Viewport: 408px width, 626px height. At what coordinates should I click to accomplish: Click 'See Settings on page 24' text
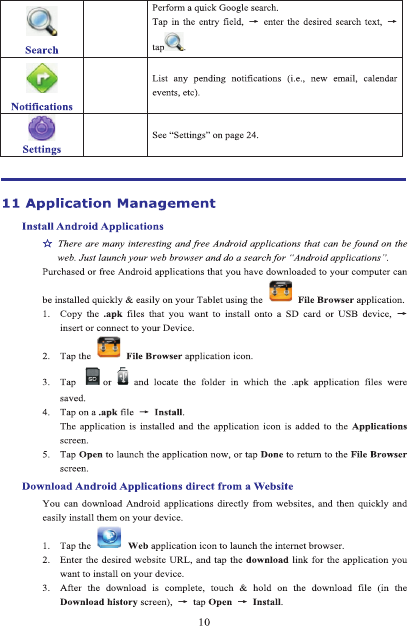click(x=205, y=135)
